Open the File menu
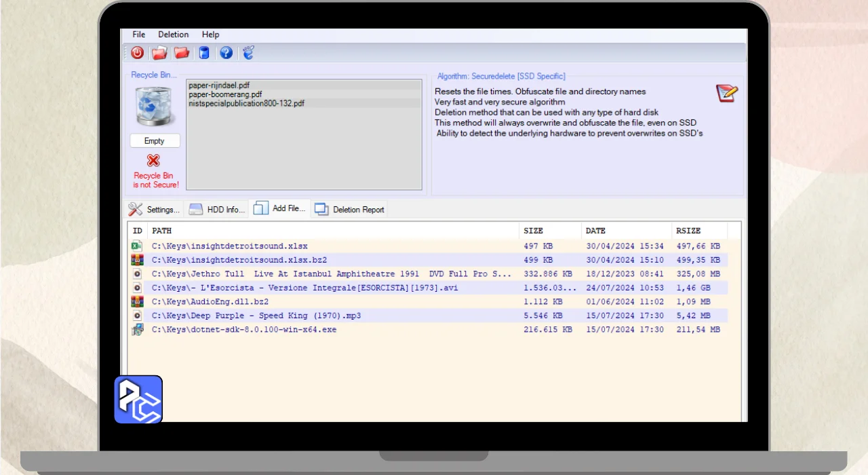This screenshot has height=475, width=868. click(139, 35)
